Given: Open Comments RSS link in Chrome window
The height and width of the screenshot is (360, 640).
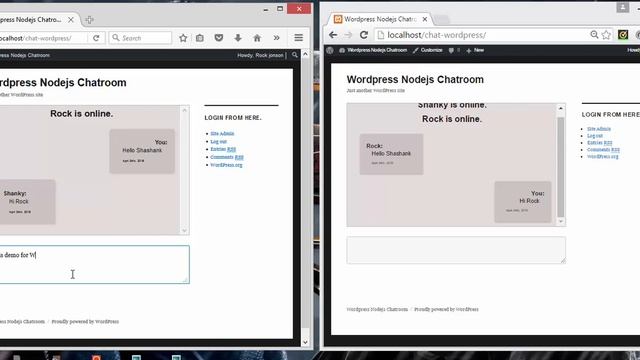Looking at the screenshot, I should 603,149.
